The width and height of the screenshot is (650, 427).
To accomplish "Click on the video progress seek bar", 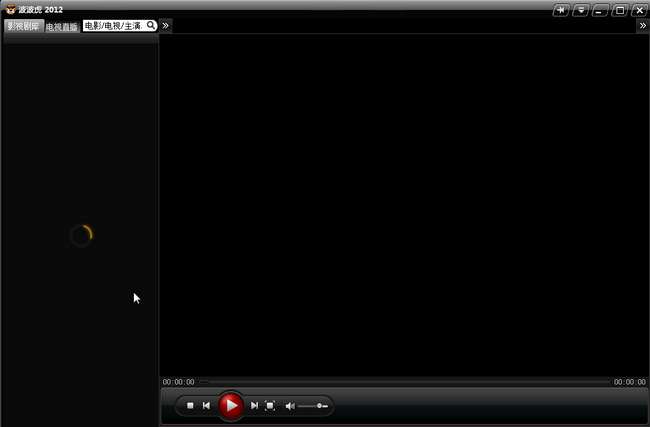I will pyautogui.click(x=404, y=382).
